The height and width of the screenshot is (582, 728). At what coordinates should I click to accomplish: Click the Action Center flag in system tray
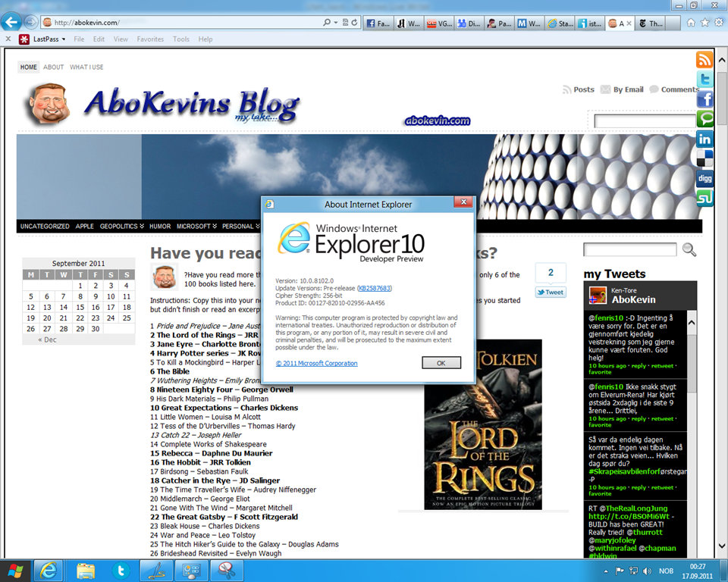(620, 571)
